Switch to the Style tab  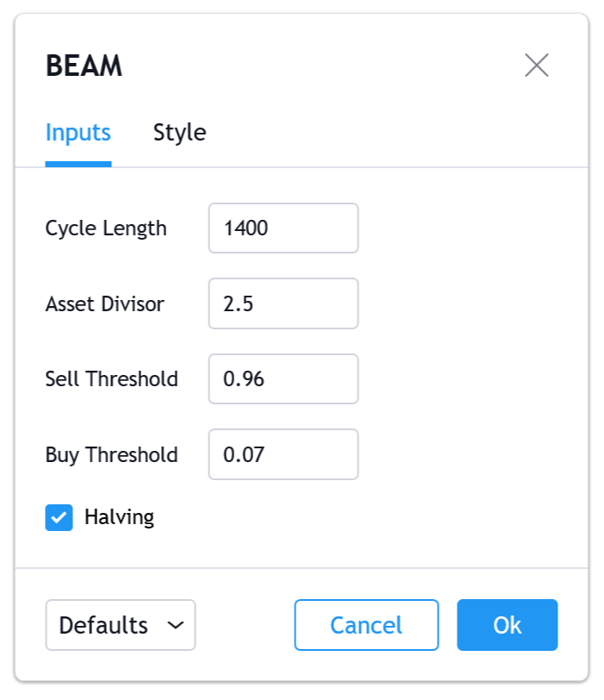click(x=179, y=133)
